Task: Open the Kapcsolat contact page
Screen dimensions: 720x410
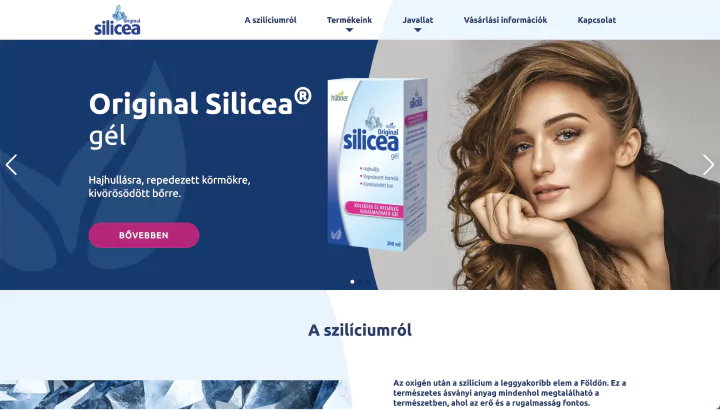Action: (x=596, y=20)
